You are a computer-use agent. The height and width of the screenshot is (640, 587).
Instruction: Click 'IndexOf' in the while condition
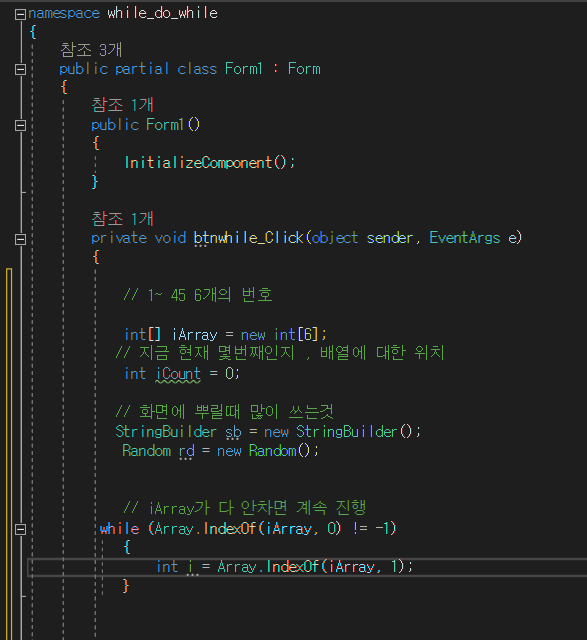(x=229, y=529)
